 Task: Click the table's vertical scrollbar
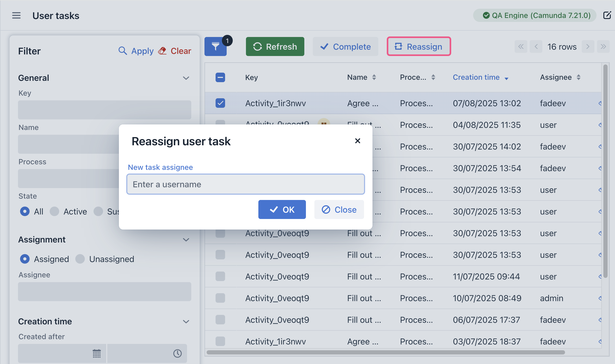[x=605, y=171]
